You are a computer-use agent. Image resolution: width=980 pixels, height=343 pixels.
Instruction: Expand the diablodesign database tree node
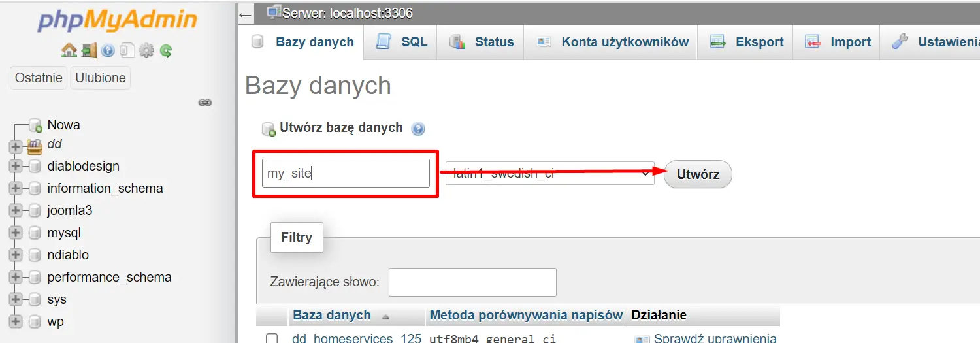[x=16, y=166]
